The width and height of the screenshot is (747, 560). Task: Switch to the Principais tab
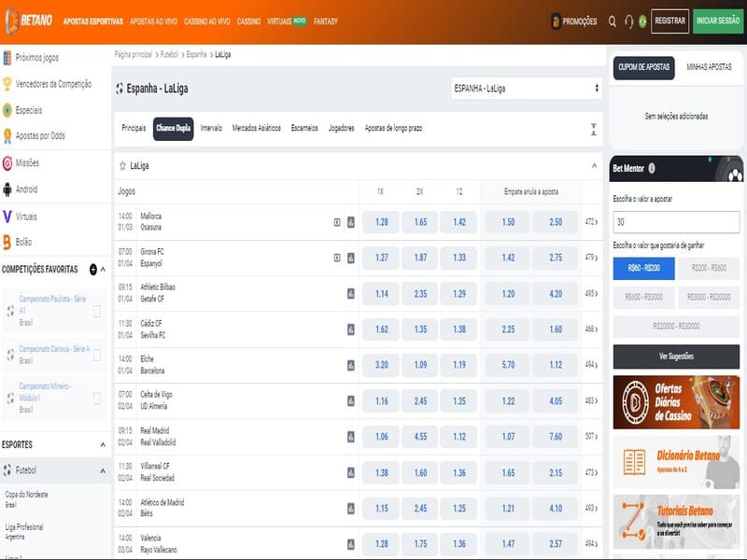pyautogui.click(x=134, y=128)
